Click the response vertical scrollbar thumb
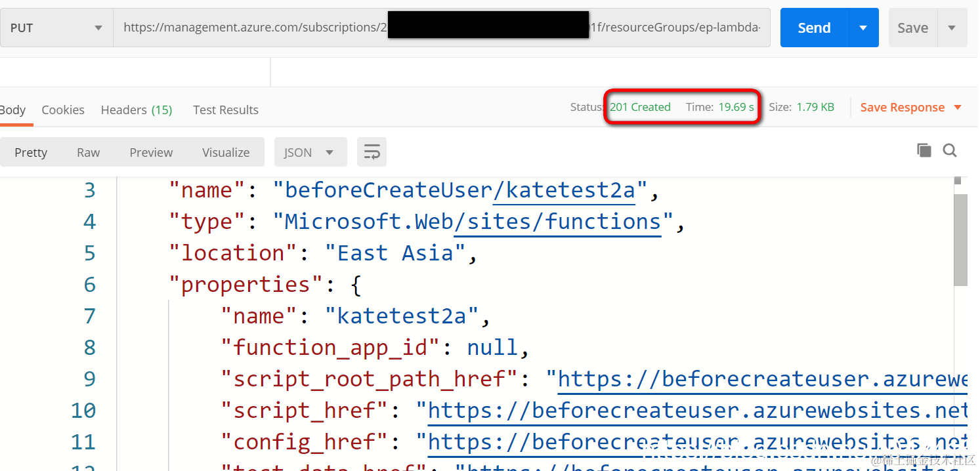Screen dimensions: 980x471 (960, 239)
